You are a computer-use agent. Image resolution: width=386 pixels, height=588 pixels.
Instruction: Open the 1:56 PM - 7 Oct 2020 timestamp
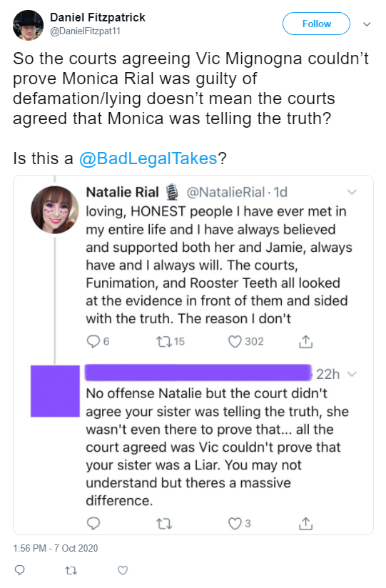click(x=56, y=548)
